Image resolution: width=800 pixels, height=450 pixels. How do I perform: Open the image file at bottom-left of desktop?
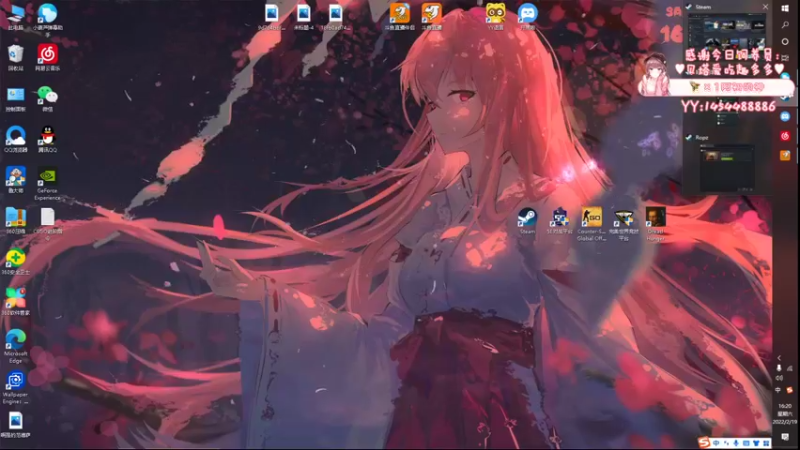(x=16, y=426)
